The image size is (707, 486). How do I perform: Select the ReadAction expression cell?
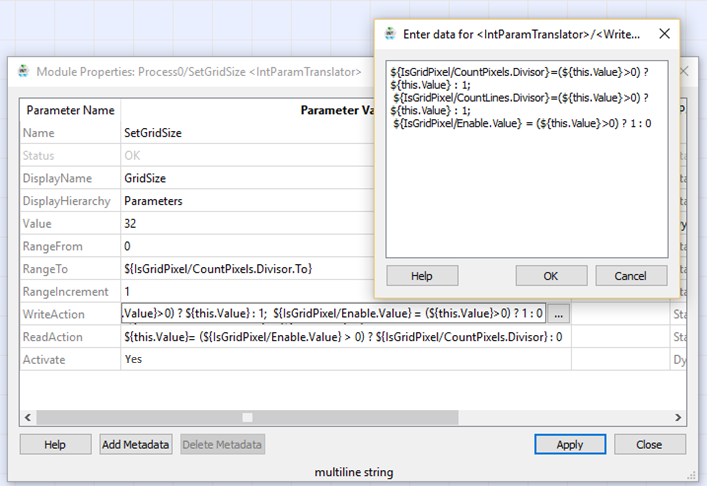pyautogui.click(x=340, y=337)
